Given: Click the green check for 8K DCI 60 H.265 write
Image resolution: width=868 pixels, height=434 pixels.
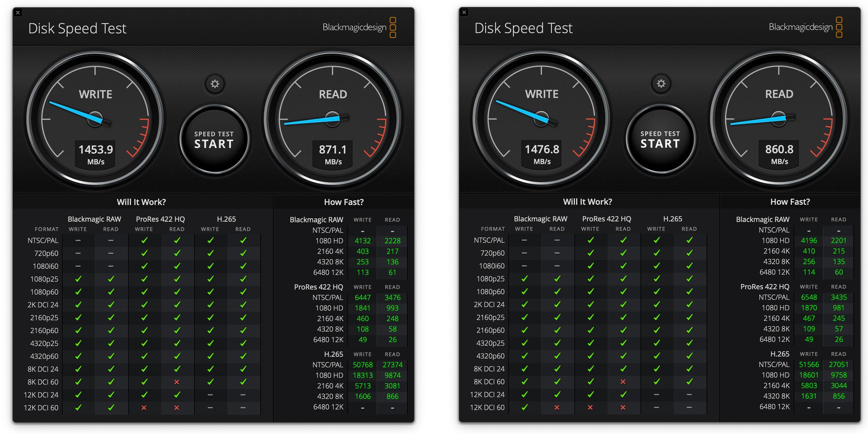Looking at the screenshot, I should 210,382.
